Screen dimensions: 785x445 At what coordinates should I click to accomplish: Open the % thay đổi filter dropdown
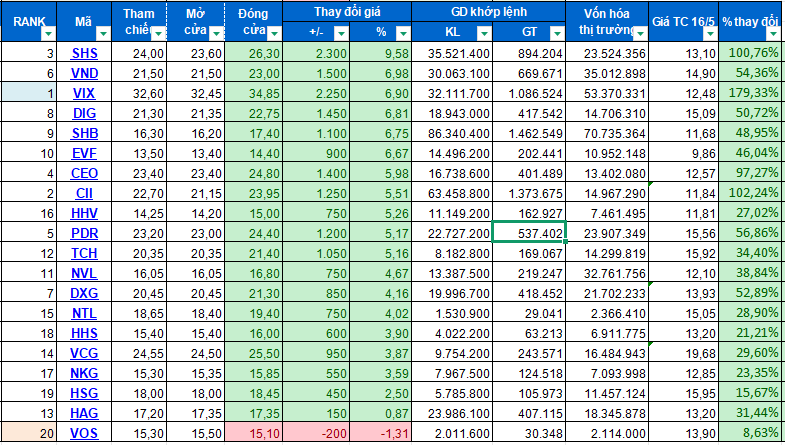pyautogui.click(x=773, y=34)
